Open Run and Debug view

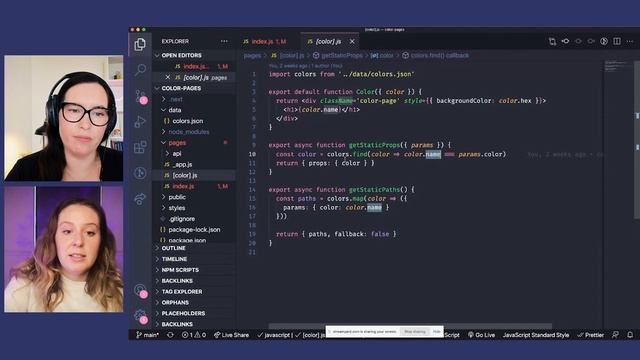coord(140,122)
